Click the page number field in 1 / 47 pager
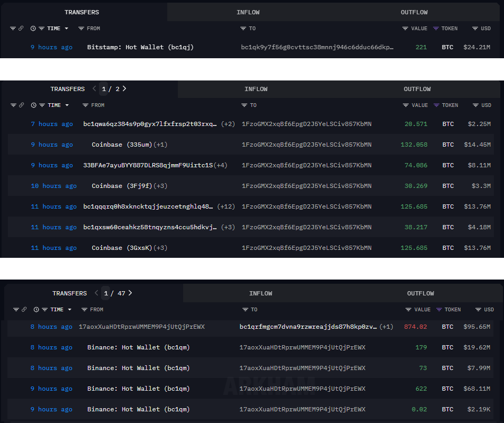This screenshot has width=504, height=423. [106, 293]
